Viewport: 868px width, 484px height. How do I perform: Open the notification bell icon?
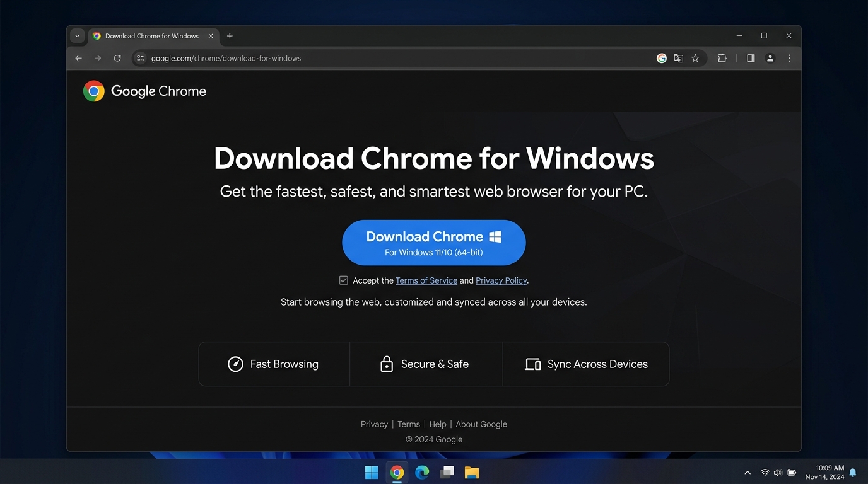[x=853, y=473]
